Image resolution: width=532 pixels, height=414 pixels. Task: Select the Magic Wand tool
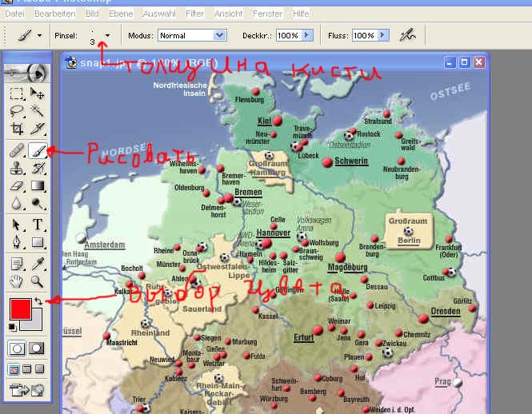37,111
